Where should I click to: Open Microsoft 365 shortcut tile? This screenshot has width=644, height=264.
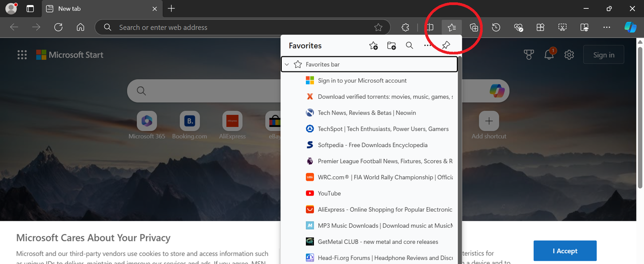147,125
